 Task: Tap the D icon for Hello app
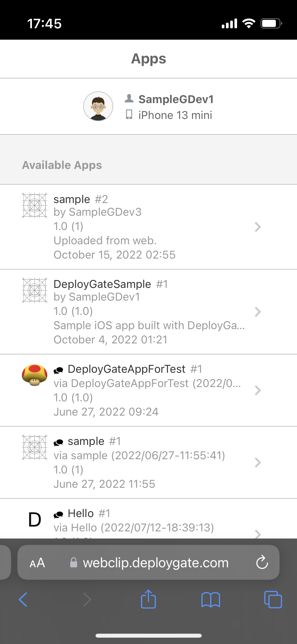[35, 519]
